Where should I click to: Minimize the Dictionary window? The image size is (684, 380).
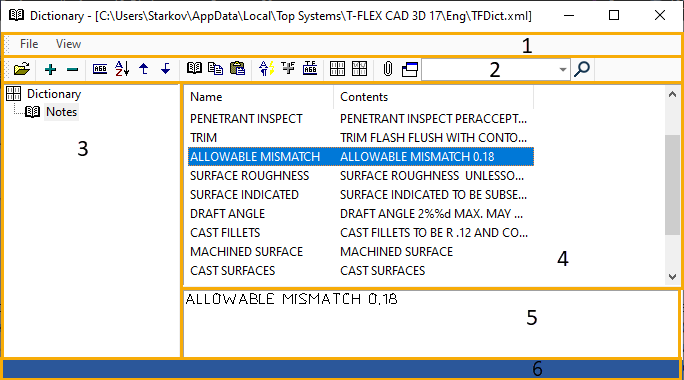568,15
